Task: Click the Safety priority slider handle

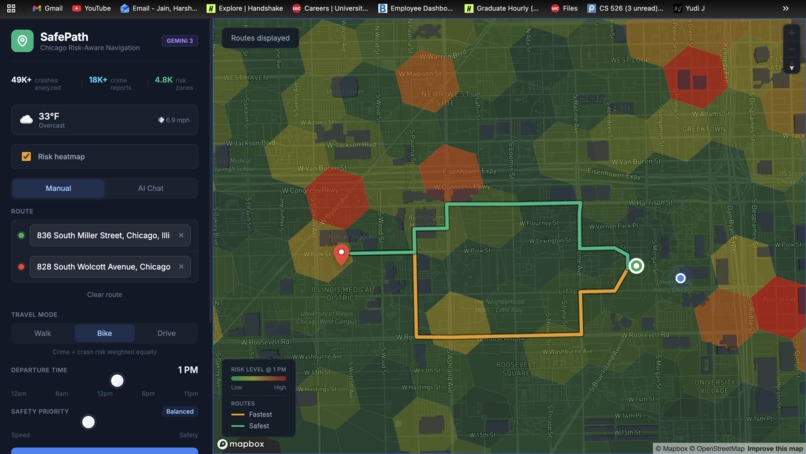Action: (88, 422)
